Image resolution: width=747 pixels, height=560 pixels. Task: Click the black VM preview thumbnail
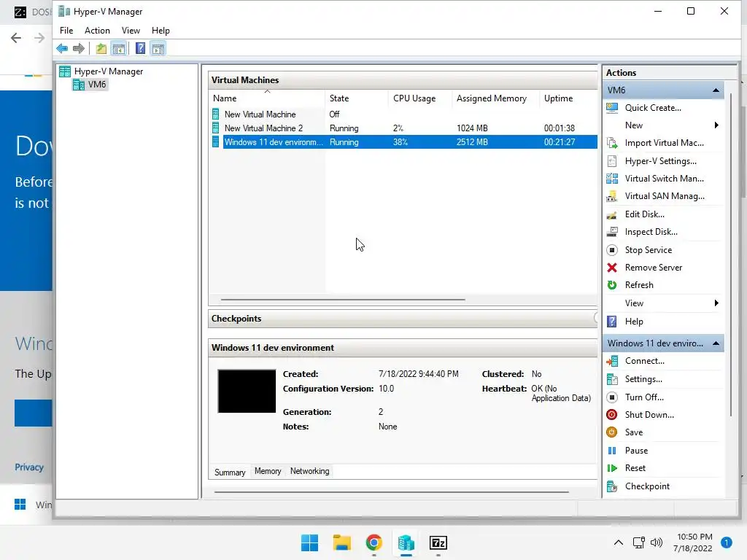point(247,391)
